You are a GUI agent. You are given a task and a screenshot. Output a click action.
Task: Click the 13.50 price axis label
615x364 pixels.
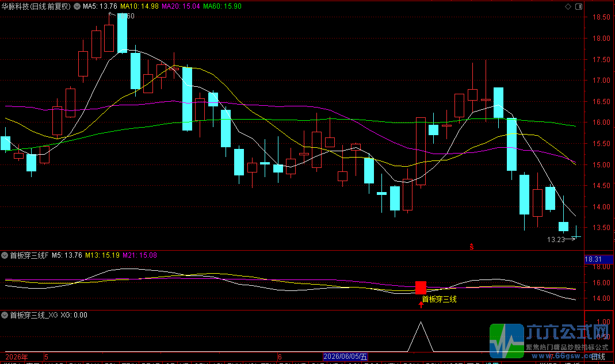[601, 228]
